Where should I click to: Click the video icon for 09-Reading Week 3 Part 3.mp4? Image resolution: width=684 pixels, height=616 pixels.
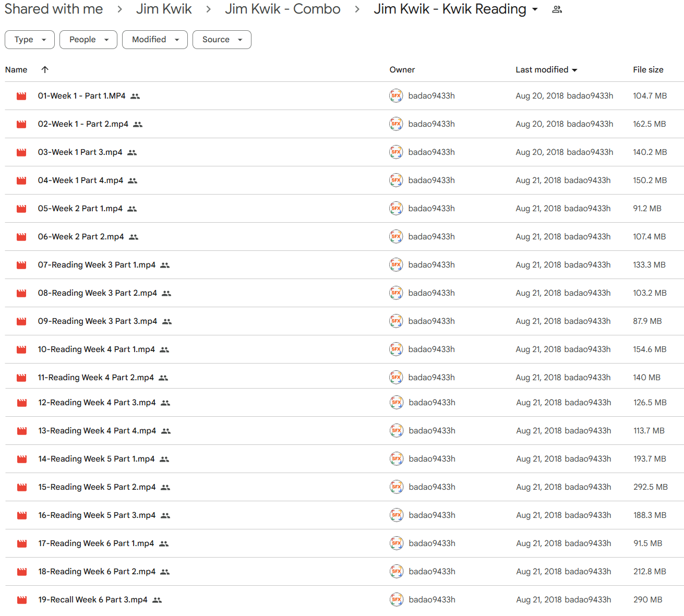click(21, 321)
